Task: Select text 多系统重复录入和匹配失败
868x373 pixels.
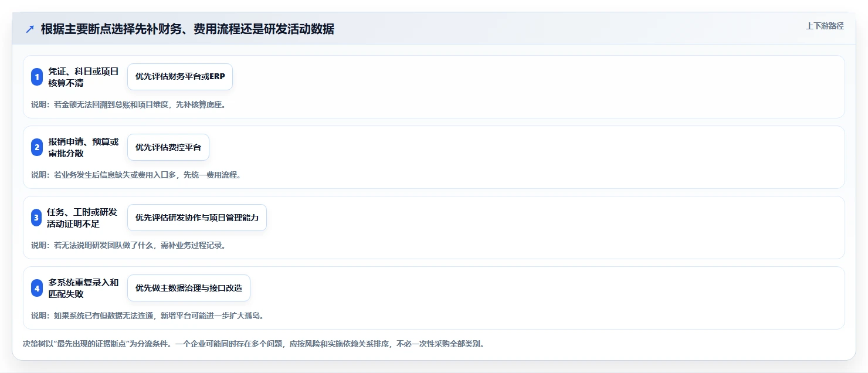Action: point(84,288)
